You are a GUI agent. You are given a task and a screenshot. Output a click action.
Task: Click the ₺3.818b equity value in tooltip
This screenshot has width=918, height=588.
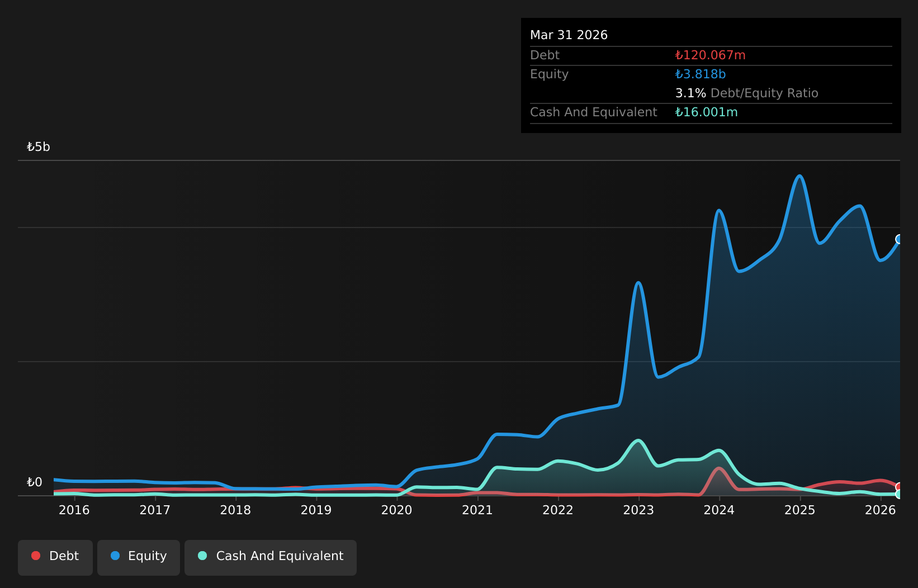tap(700, 74)
